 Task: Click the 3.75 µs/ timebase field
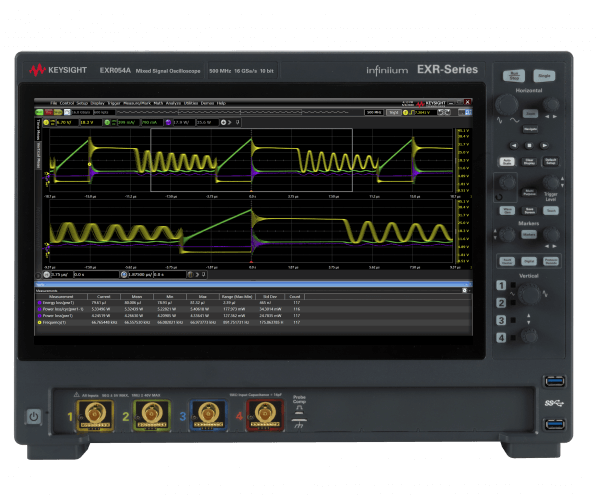pyautogui.click(x=61, y=275)
